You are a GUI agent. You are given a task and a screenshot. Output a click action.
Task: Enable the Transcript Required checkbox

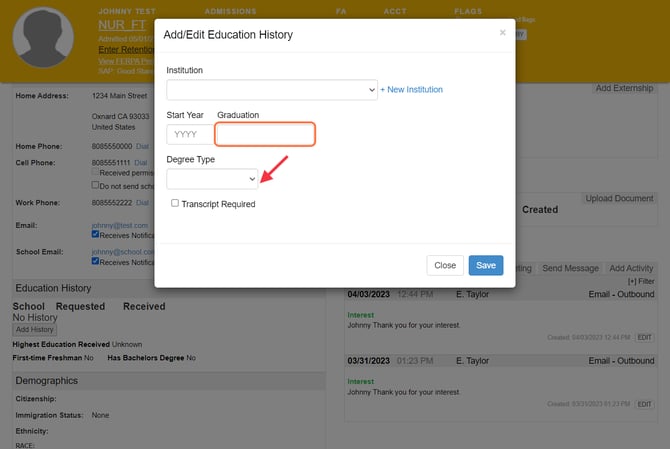click(x=175, y=203)
